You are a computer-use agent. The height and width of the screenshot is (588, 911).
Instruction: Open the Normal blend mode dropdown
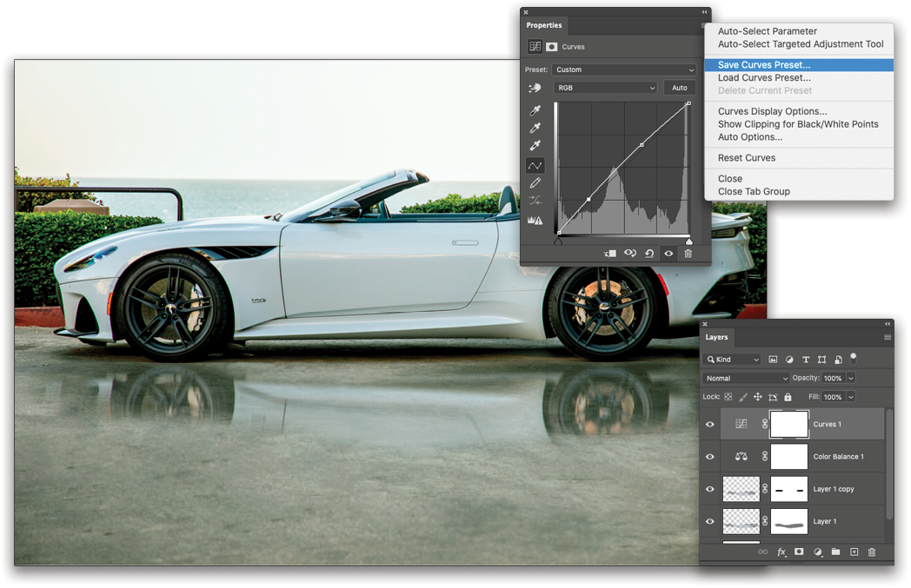745,378
